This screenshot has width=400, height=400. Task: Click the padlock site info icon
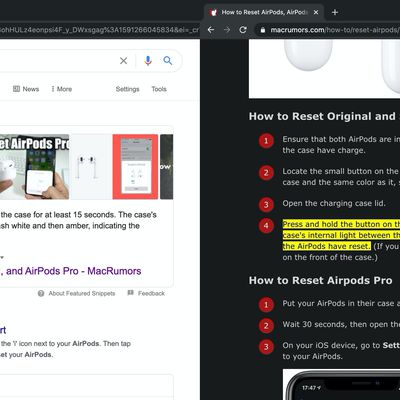coord(263,30)
